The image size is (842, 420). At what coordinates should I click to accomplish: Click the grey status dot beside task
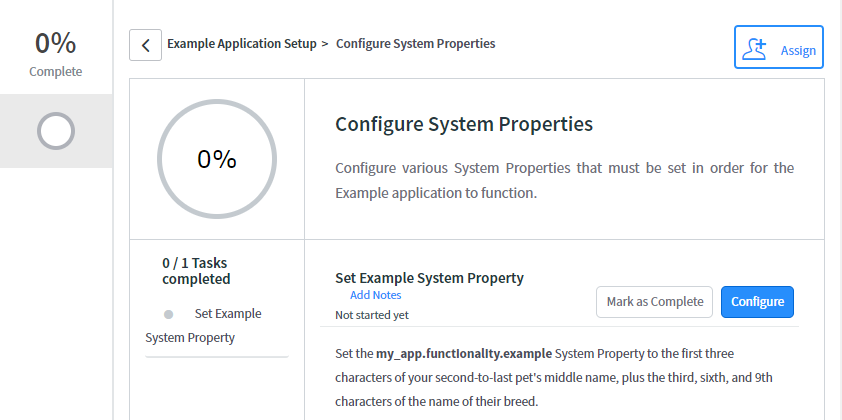(169, 314)
